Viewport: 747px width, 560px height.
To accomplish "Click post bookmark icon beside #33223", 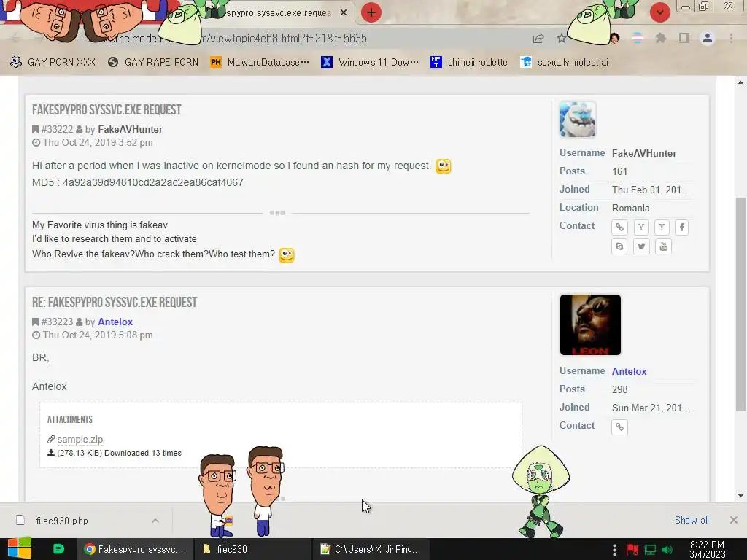I will (x=35, y=322).
